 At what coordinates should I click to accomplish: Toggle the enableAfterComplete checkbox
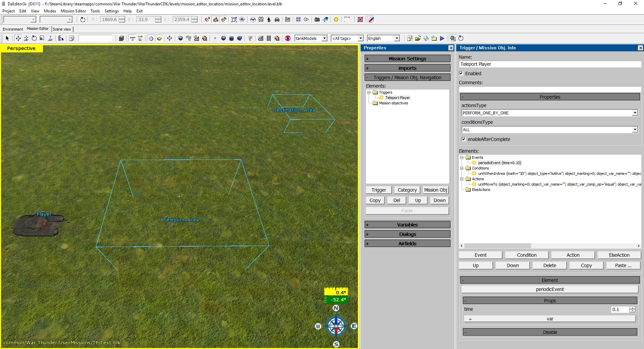[464, 139]
